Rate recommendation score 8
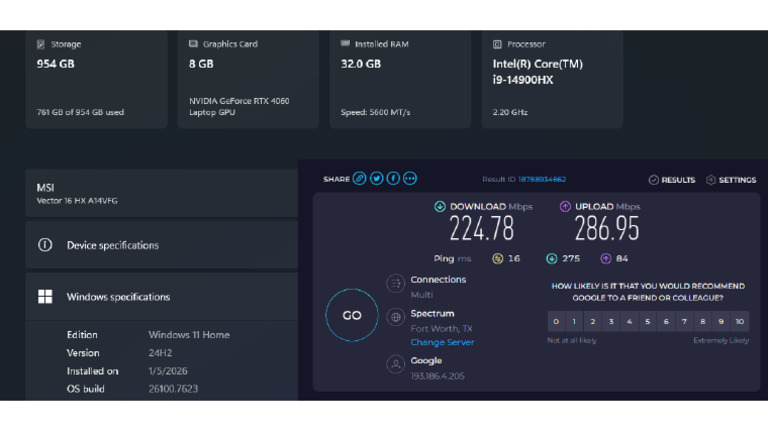The image size is (768, 431). pos(703,321)
